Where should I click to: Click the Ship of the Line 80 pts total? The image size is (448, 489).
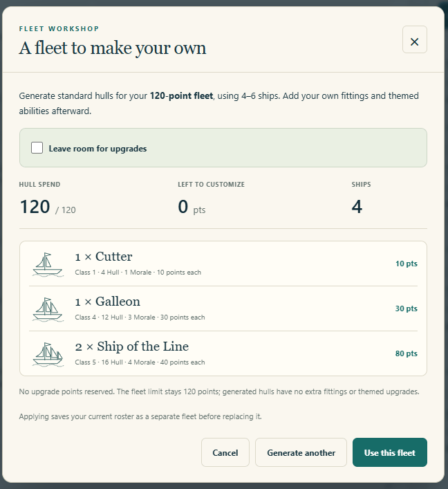(407, 353)
